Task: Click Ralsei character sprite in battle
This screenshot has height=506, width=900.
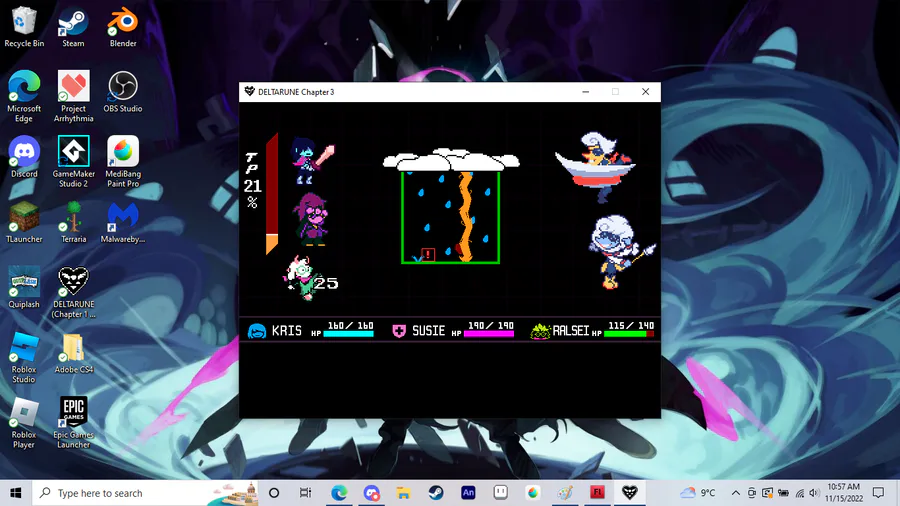Action: tap(301, 278)
